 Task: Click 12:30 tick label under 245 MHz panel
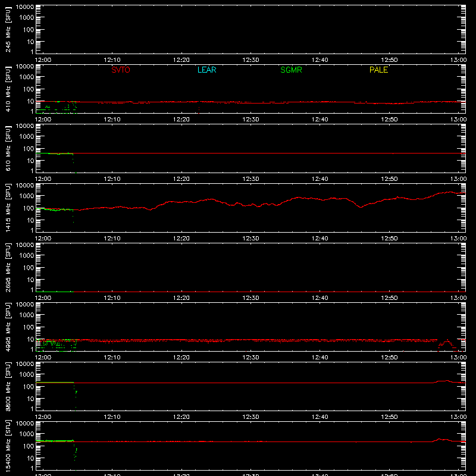pyautogui.click(x=250, y=60)
